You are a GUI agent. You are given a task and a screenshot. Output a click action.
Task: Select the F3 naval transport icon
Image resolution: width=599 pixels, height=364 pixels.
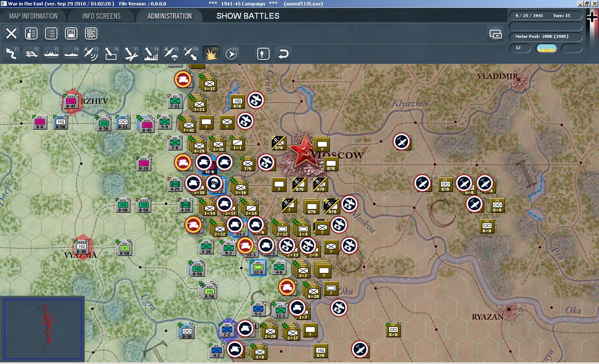pos(51,54)
